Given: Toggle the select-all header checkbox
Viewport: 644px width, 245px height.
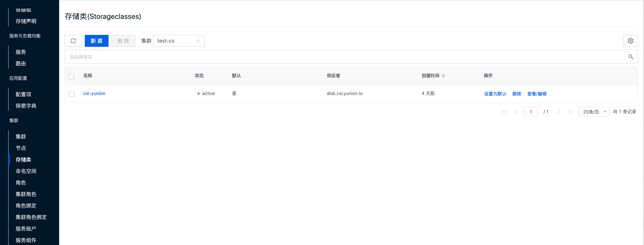Looking at the screenshot, I should tap(71, 76).
